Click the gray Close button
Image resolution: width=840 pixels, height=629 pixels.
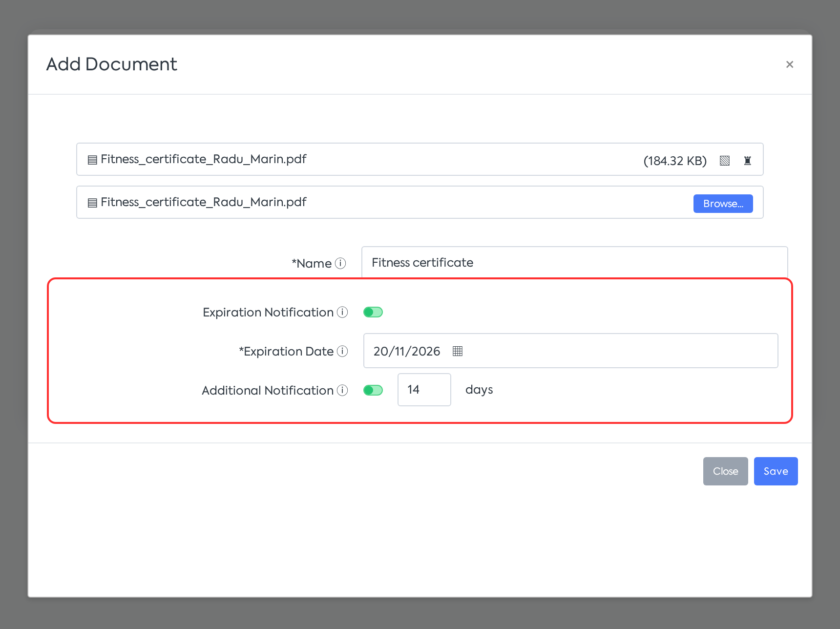(x=726, y=471)
